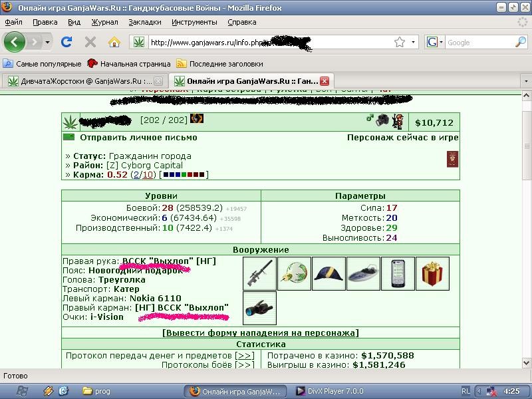The image size is (532, 399).
Task: Click scrollbar down arrow
Action: [x=527, y=362]
